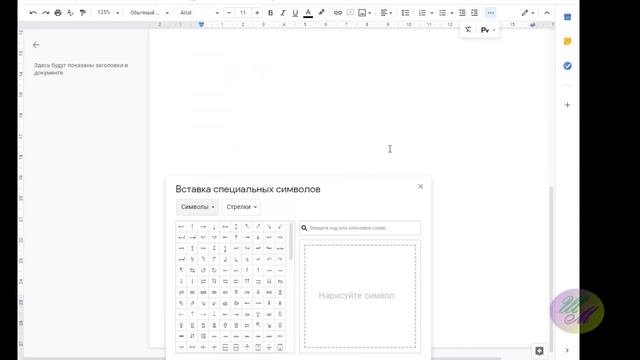Screen dimensions: 640x360
Task: Open Google Tasks in side panel
Action: point(567,66)
